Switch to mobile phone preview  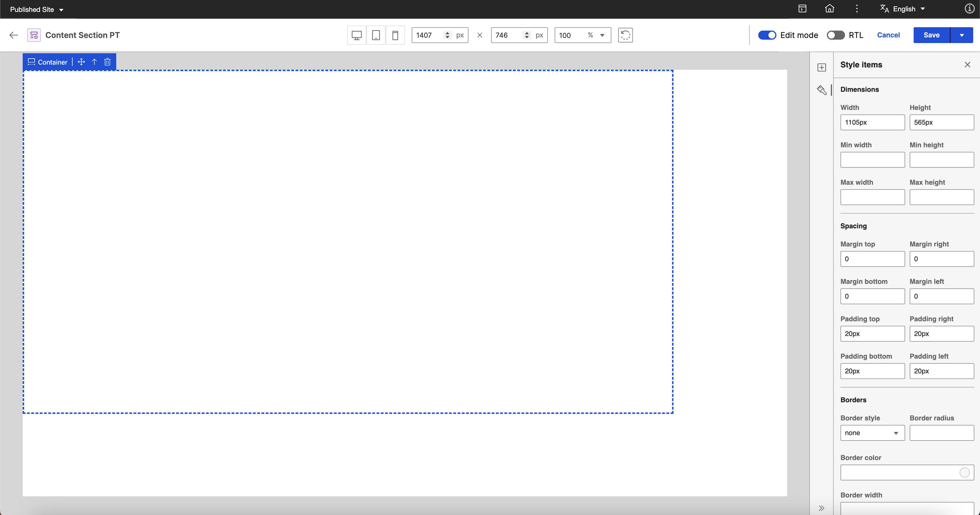click(395, 35)
